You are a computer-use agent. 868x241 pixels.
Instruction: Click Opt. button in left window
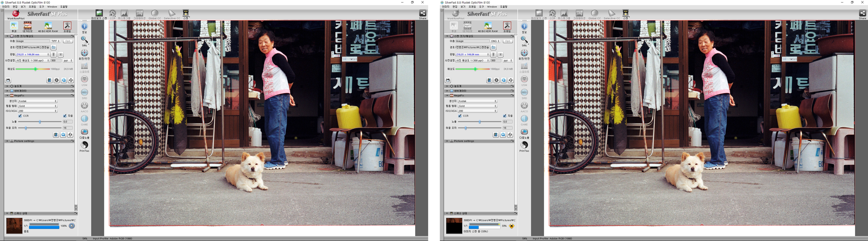pyautogui.click(x=68, y=41)
